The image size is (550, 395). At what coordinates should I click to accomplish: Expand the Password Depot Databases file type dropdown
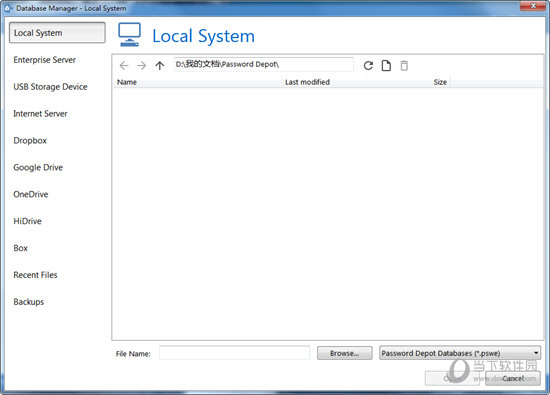coord(460,353)
